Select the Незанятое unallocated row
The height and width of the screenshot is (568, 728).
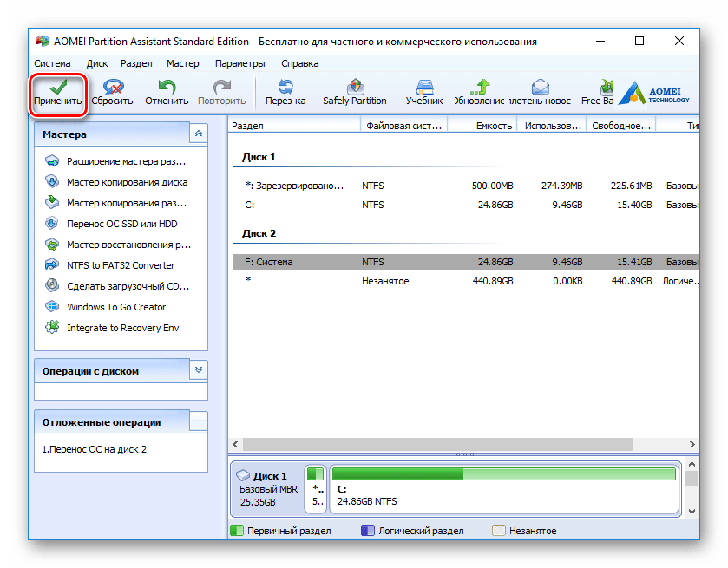coord(466,281)
